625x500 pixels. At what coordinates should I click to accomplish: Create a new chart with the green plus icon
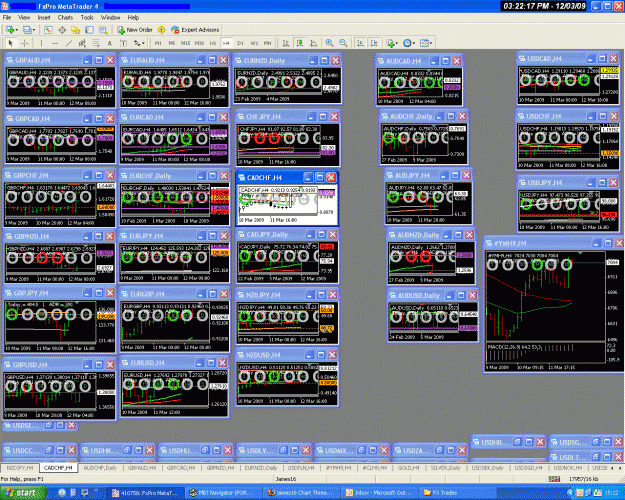[10, 30]
